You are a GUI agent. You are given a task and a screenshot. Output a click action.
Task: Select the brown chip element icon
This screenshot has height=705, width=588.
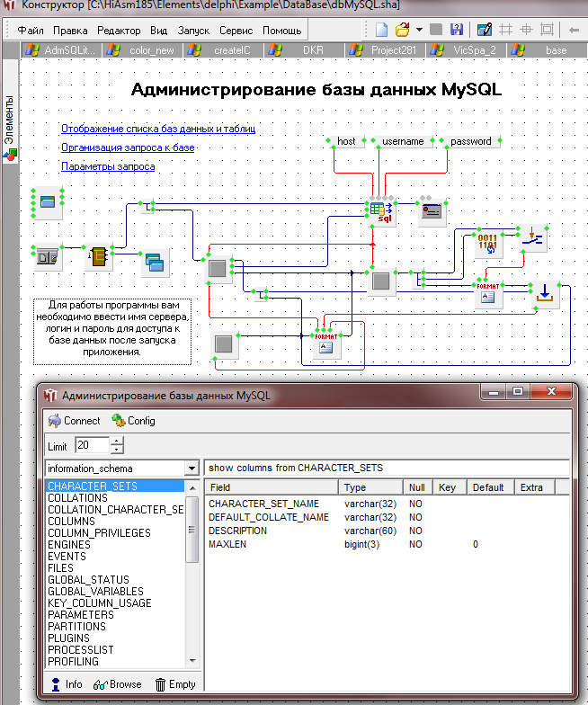coord(99,257)
